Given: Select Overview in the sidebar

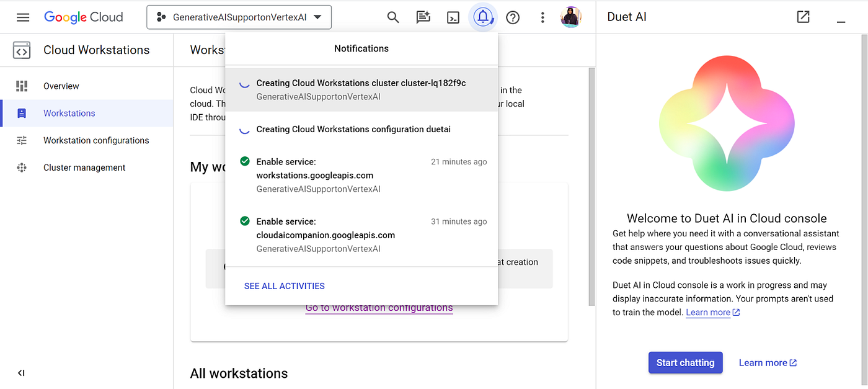Looking at the screenshot, I should tap(87, 86).
